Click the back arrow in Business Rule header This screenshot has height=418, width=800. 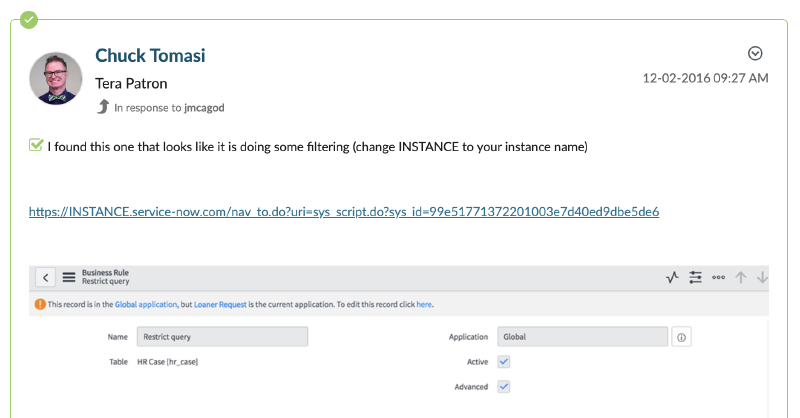tap(45, 278)
